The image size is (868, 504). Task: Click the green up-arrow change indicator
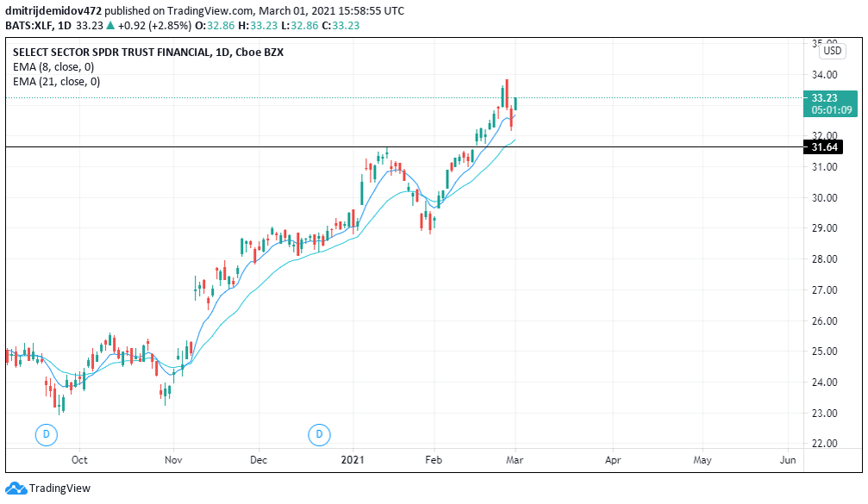[x=110, y=26]
